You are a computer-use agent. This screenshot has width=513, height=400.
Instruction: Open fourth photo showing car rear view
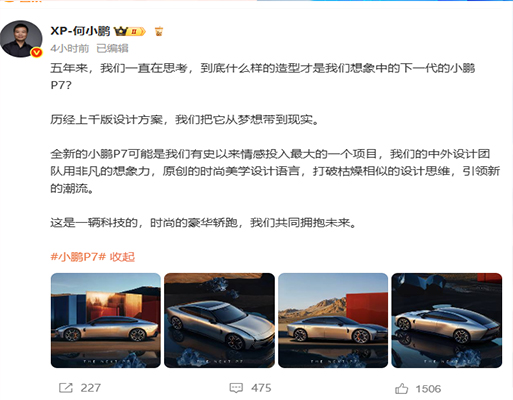pos(447,320)
